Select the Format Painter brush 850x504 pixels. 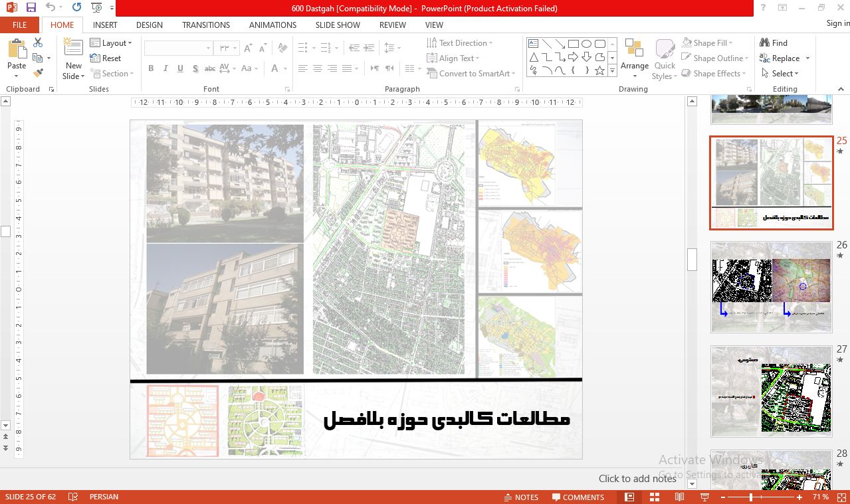click(38, 73)
